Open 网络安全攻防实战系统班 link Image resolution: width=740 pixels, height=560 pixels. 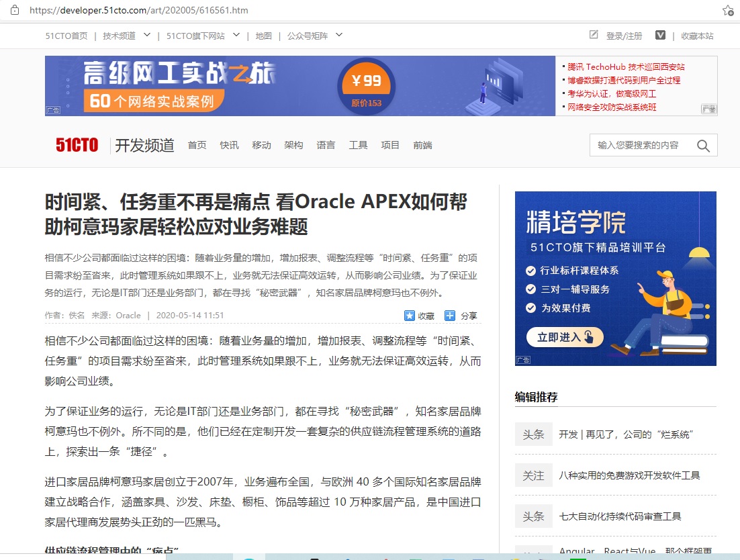pos(612,107)
